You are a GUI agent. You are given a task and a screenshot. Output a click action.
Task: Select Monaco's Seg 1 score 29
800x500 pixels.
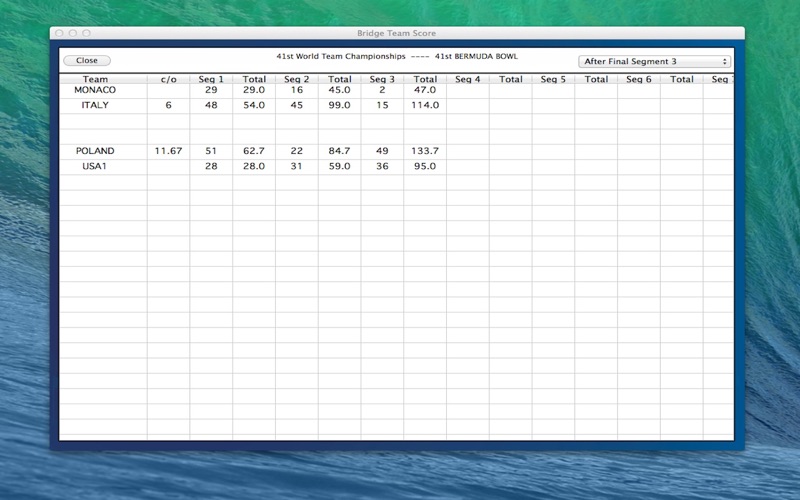[211, 90]
